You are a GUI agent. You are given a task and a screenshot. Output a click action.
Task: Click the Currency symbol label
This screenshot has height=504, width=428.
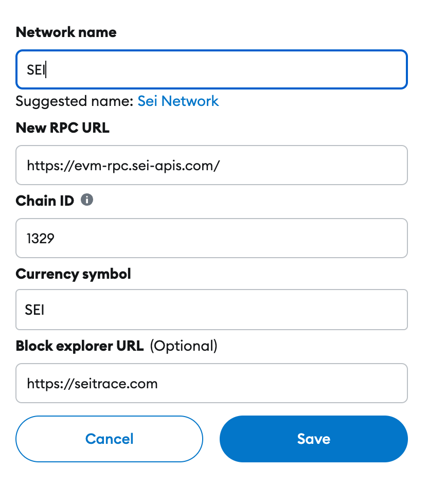click(74, 274)
